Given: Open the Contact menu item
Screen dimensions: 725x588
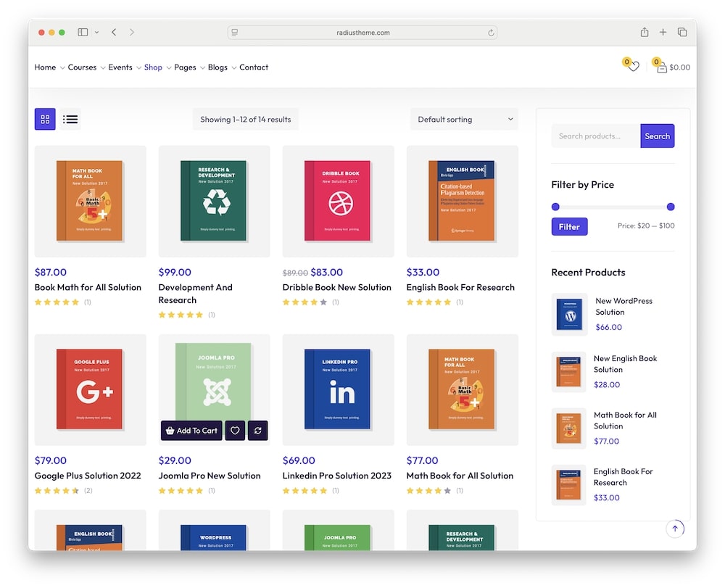Looking at the screenshot, I should 254,67.
